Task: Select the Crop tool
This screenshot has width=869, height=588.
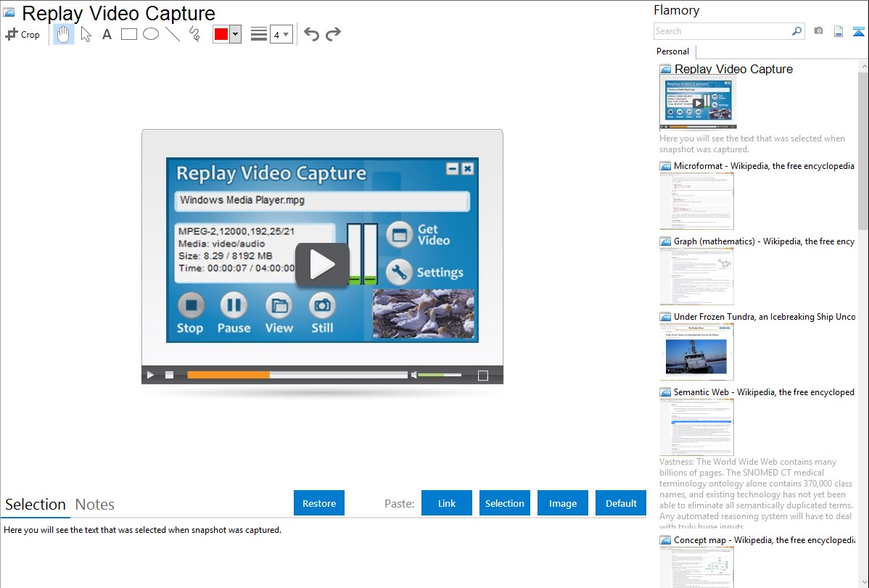Action: [22, 34]
